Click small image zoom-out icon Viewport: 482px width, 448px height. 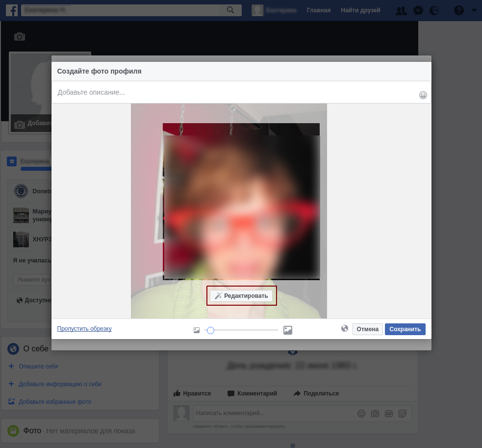[x=197, y=330]
